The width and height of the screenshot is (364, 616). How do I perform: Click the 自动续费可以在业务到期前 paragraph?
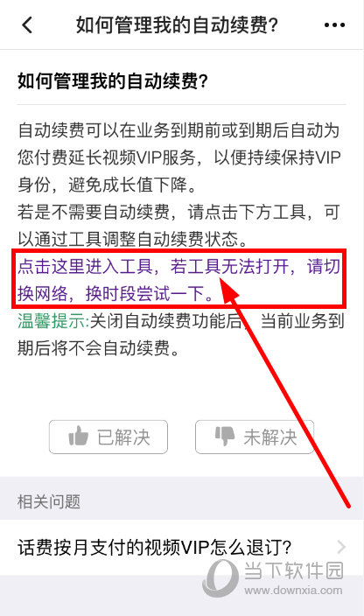178,157
